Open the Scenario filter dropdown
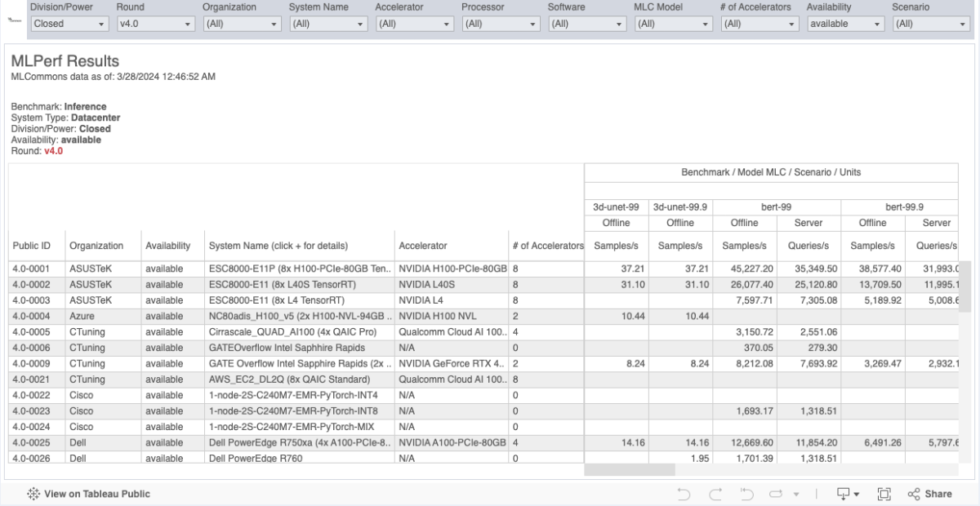Viewport: 980px width, 506px height. [x=932, y=24]
